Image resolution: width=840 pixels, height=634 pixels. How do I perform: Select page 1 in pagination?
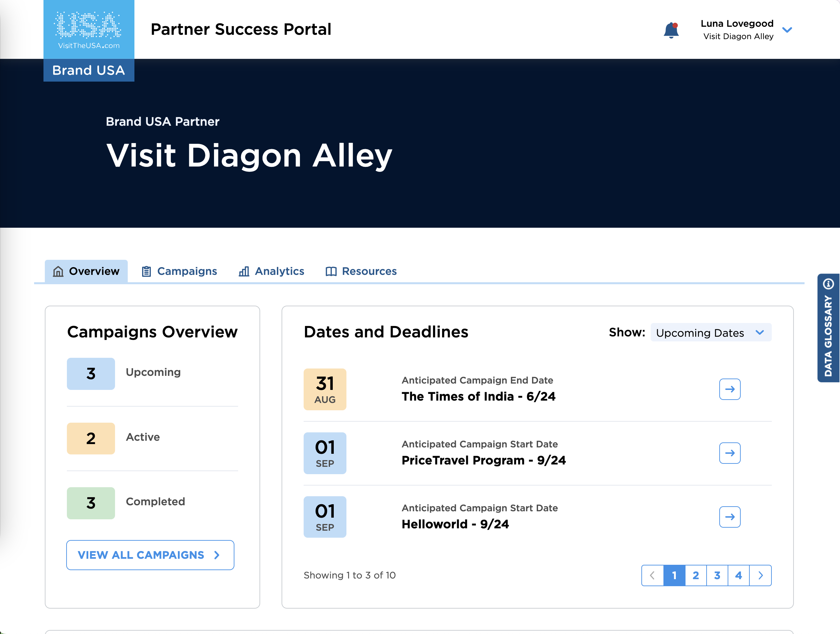coord(674,575)
